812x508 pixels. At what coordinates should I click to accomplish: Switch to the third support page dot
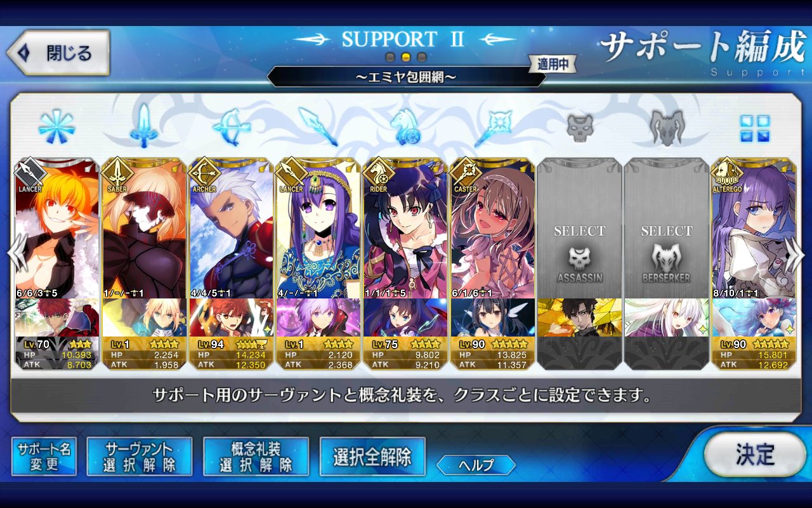click(422, 57)
